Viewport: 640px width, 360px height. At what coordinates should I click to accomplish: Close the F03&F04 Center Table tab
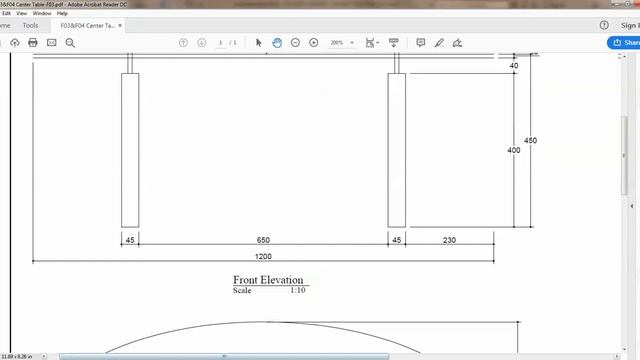pos(120,25)
